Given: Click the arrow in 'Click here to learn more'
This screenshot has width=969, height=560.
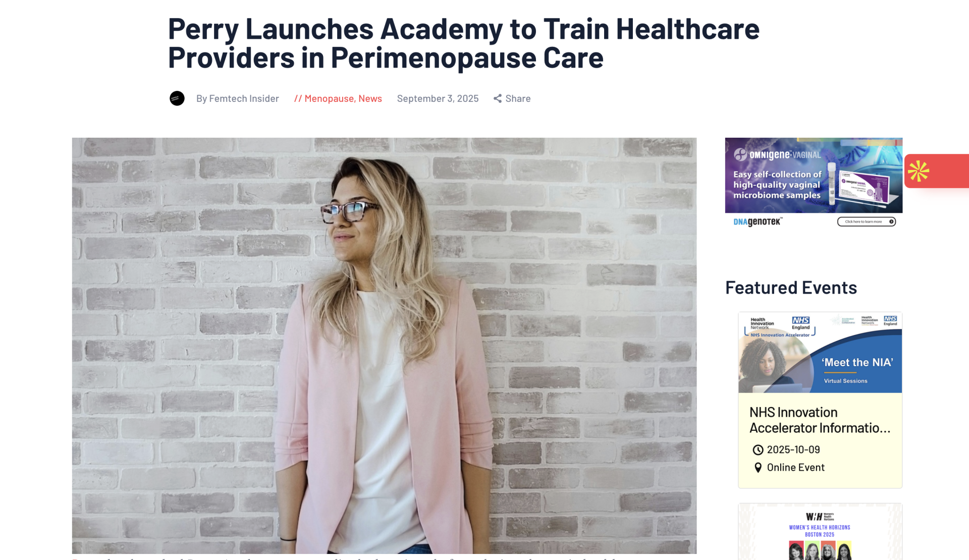Looking at the screenshot, I should click(x=891, y=221).
